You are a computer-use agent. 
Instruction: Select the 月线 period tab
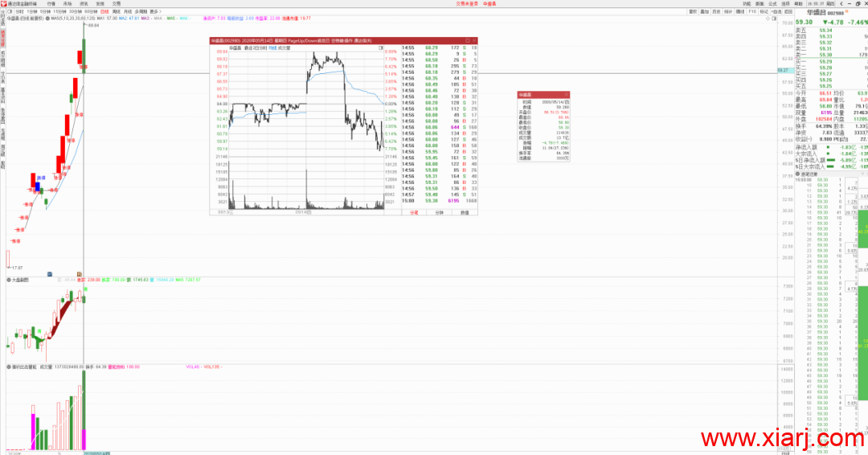(128, 11)
